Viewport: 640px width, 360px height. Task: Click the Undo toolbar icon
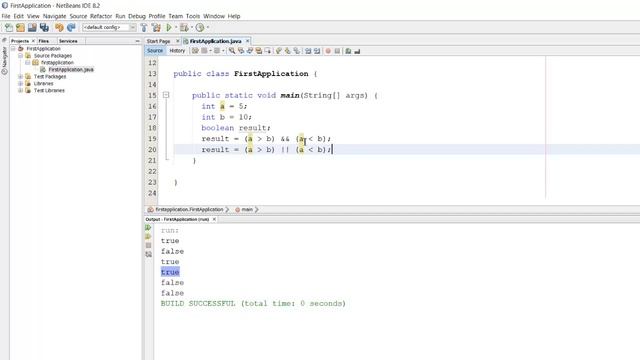click(x=59, y=27)
